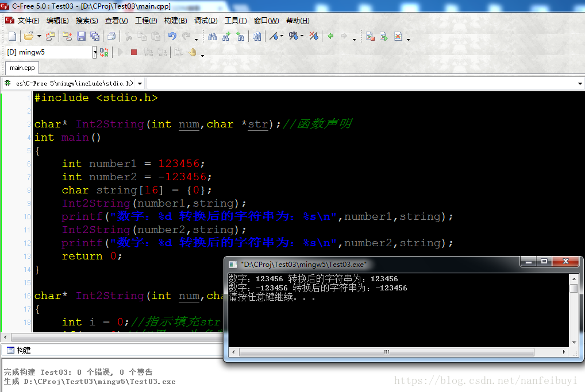Screen dimensions: 585x392
Task: Open the 工具(T) Tools menu
Action: (x=236, y=21)
